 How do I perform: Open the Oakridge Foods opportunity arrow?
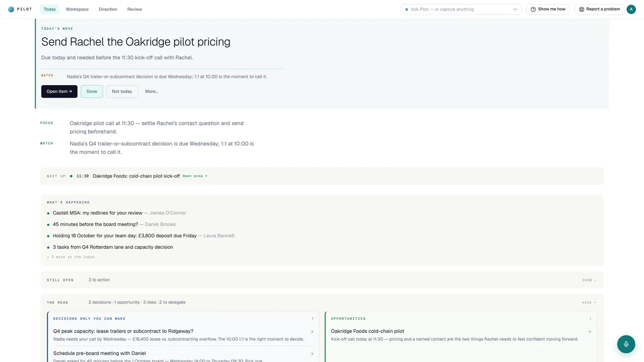click(x=590, y=331)
